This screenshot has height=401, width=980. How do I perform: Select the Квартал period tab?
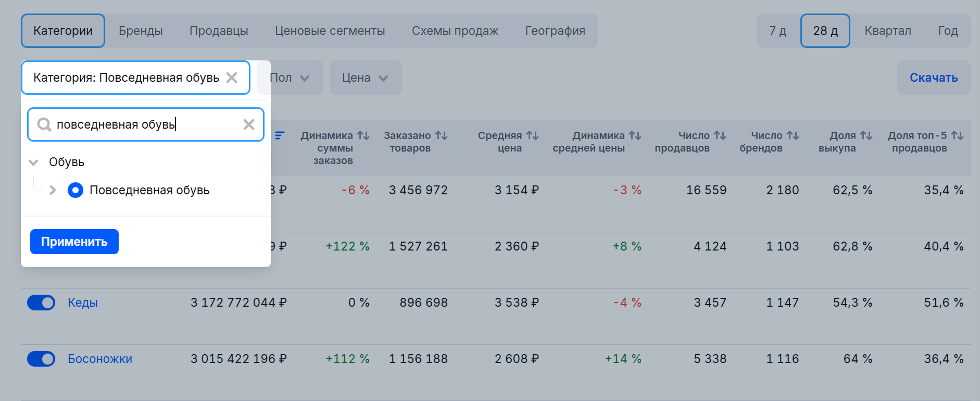tap(888, 31)
